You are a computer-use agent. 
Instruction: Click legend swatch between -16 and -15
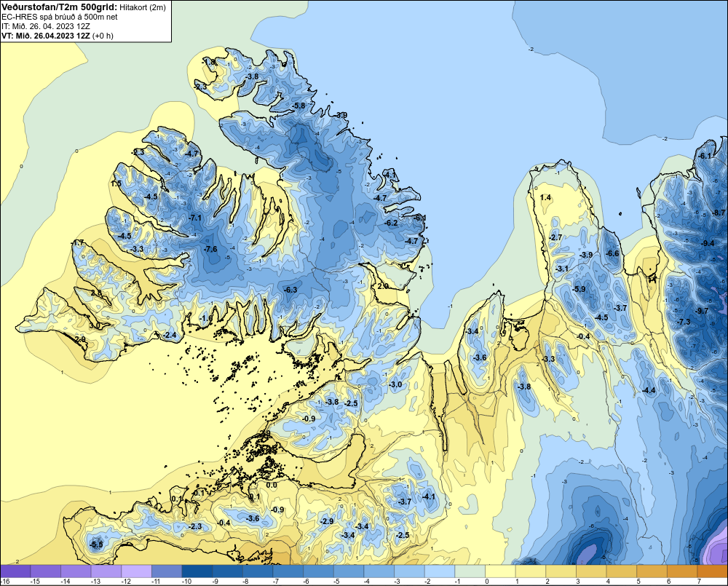click(15, 571)
